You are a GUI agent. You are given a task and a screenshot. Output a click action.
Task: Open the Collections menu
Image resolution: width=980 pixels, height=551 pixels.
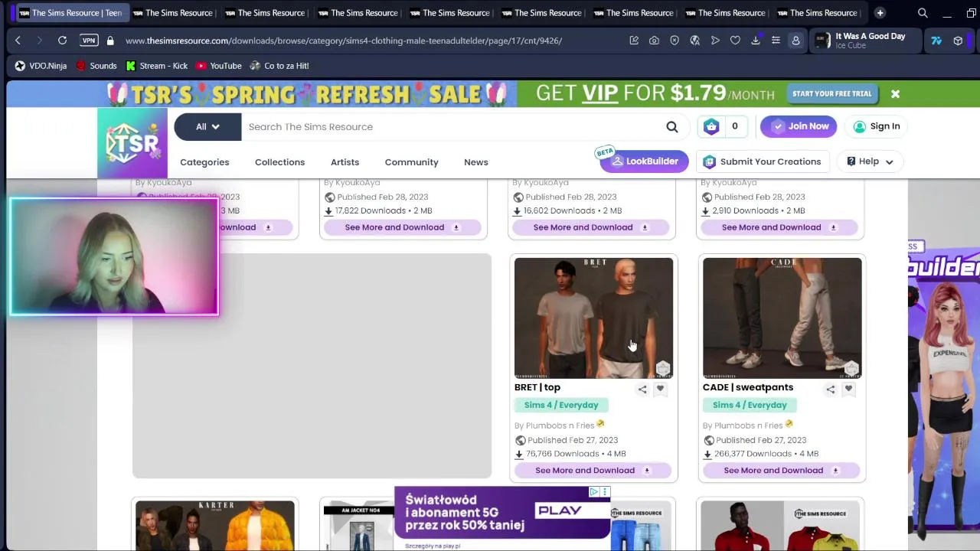point(279,162)
